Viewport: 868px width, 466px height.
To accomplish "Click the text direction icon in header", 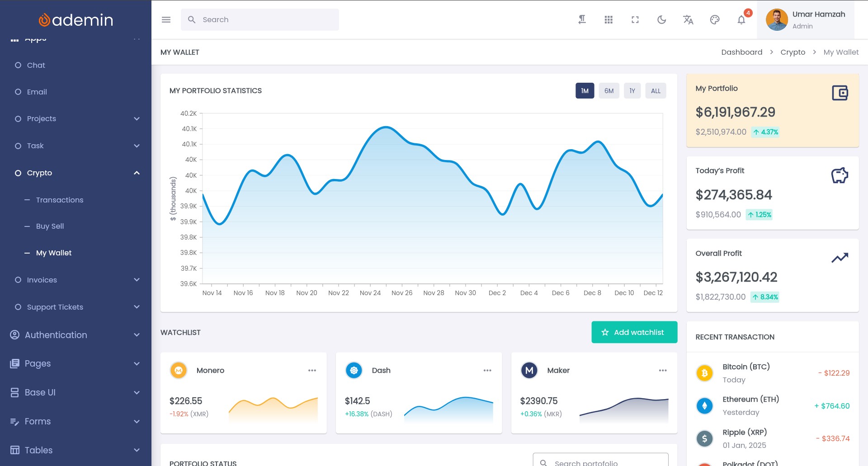I will (x=582, y=20).
